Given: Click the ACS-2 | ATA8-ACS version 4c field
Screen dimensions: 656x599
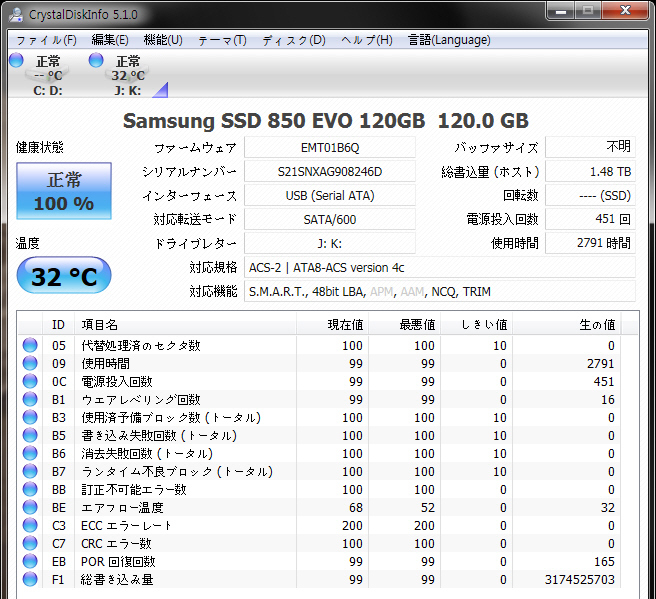Looking at the screenshot, I should (x=440, y=267).
